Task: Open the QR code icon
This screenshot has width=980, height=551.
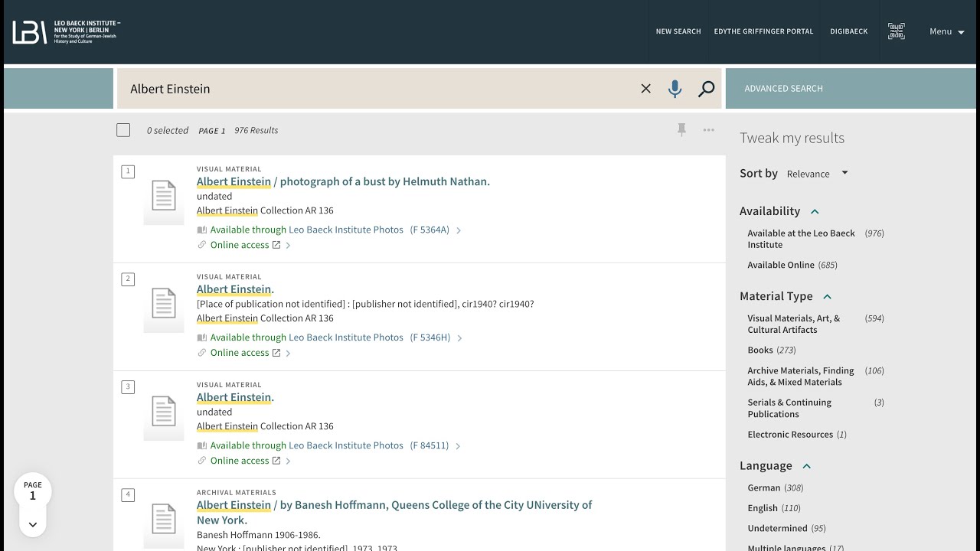Action: pos(896,31)
